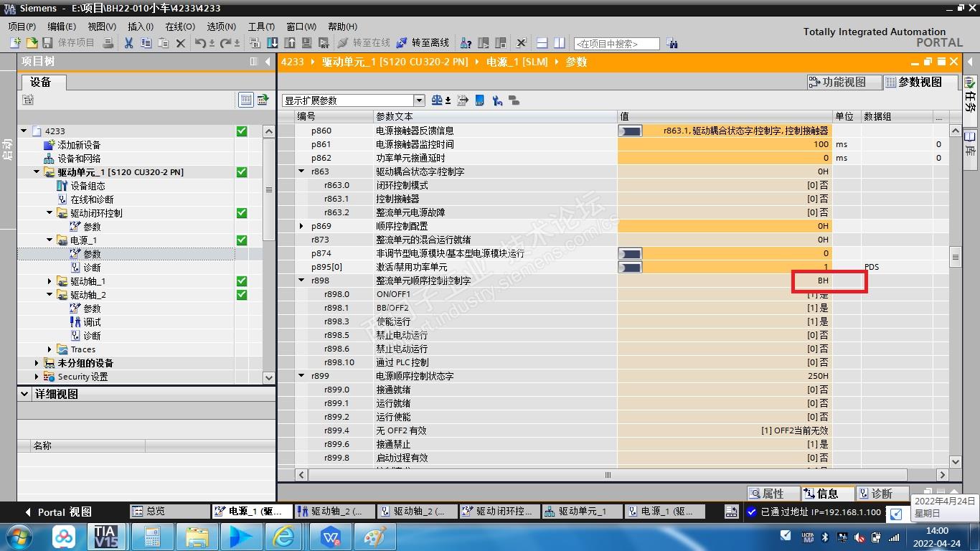Click the open project toolbar icon
Viewport: 980px width, 551px height.
tap(32, 43)
